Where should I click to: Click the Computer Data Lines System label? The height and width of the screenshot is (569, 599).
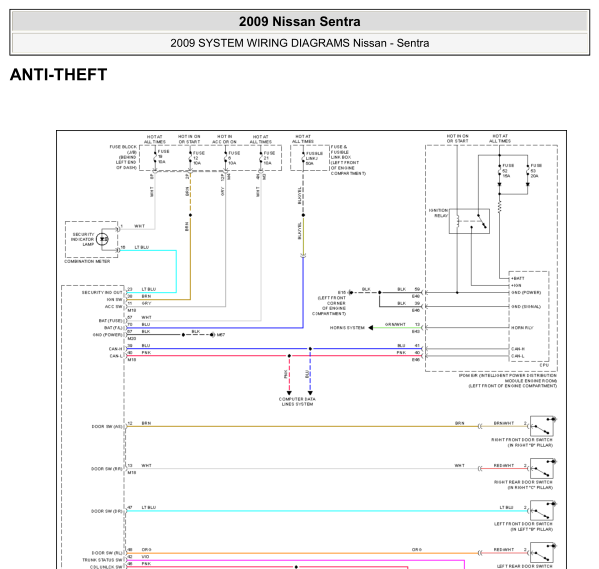[297, 402]
